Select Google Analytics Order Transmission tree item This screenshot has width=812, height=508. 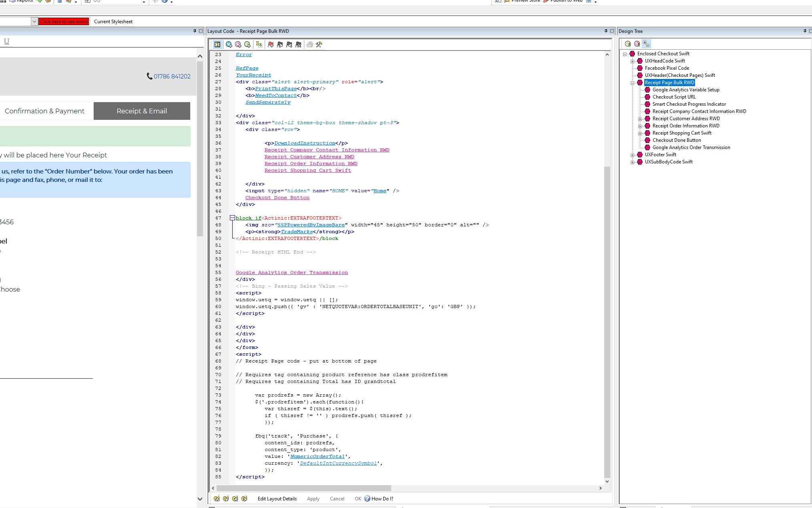pos(691,147)
